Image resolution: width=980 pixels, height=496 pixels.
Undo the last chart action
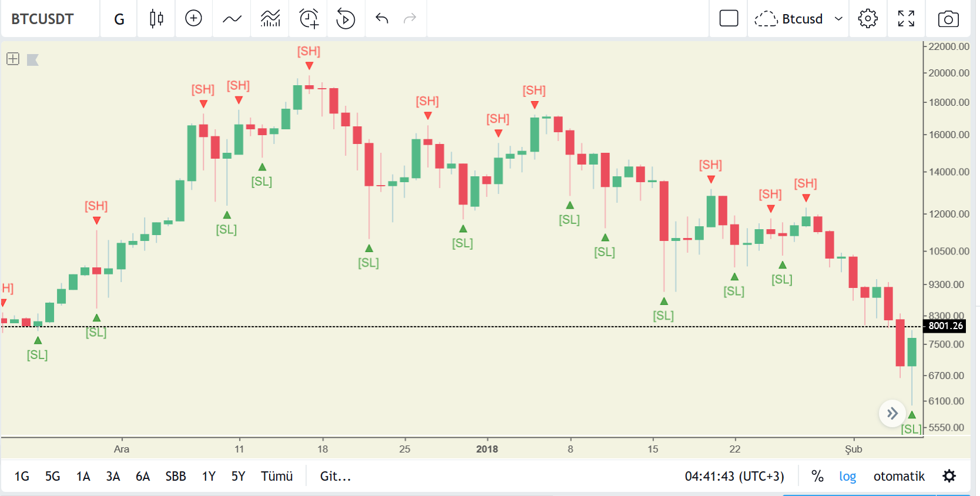[x=382, y=19]
